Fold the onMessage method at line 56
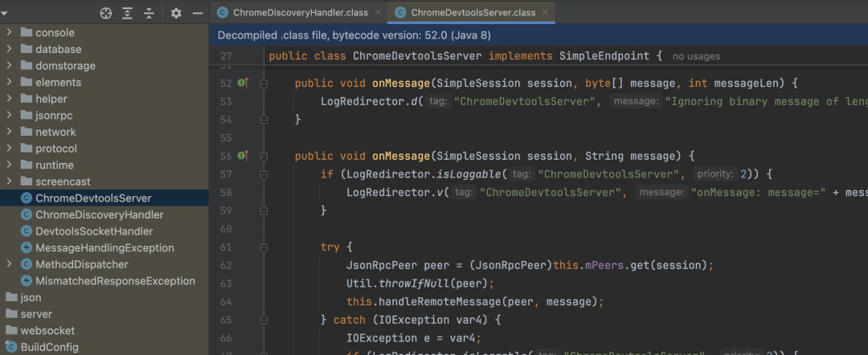Image resolution: width=868 pixels, height=355 pixels. 264,157
